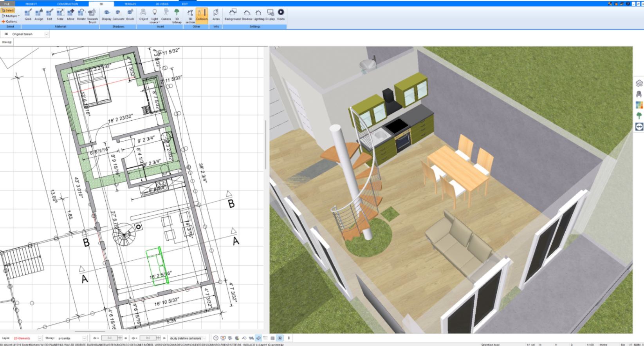The height and width of the screenshot is (346, 644).
Task: Click the TeamViewer arrows icon in sidebar
Action: (639, 127)
